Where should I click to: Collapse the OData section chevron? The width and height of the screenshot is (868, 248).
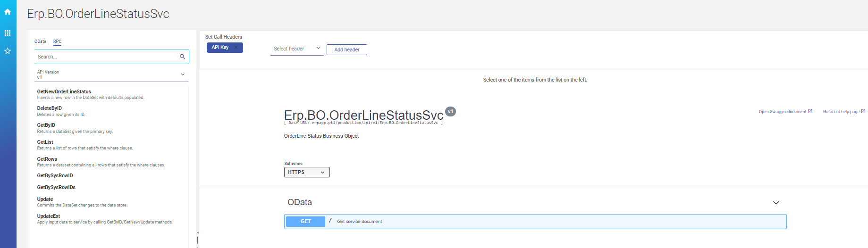(x=776, y=203)
